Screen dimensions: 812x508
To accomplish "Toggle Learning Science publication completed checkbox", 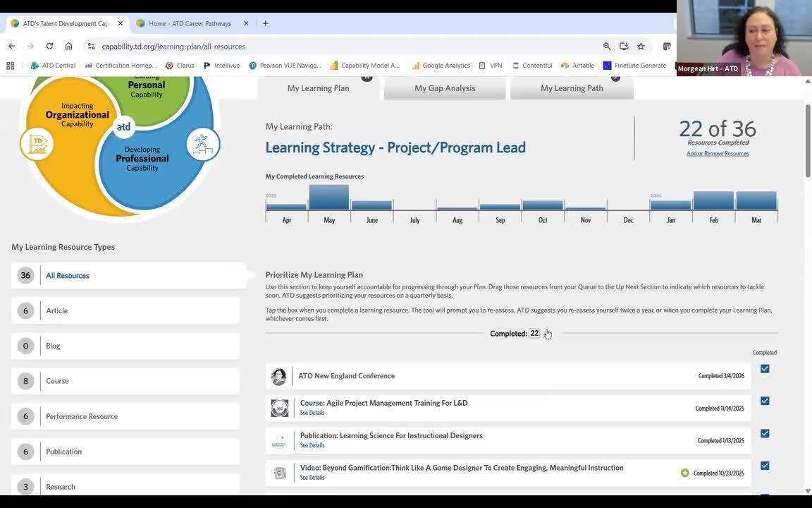I will point(765,434).
